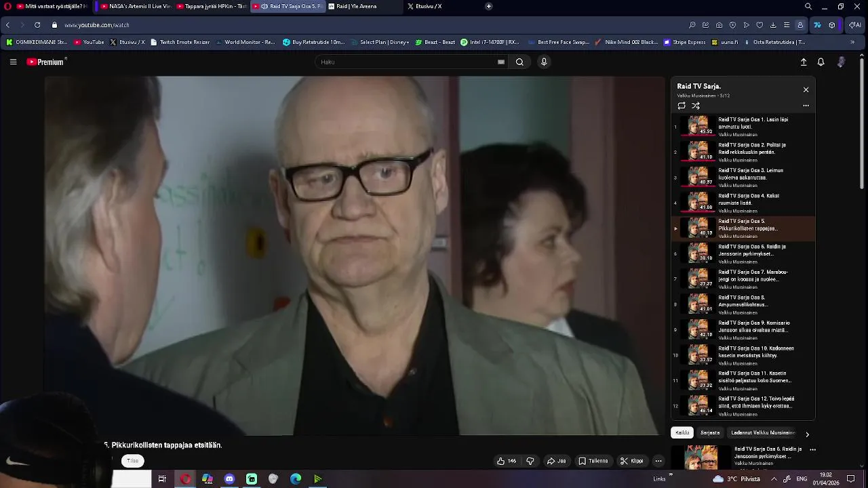Dislike the video
This screenshot has width=868, height=488.
pyautogui.click(x=530, y=461)
